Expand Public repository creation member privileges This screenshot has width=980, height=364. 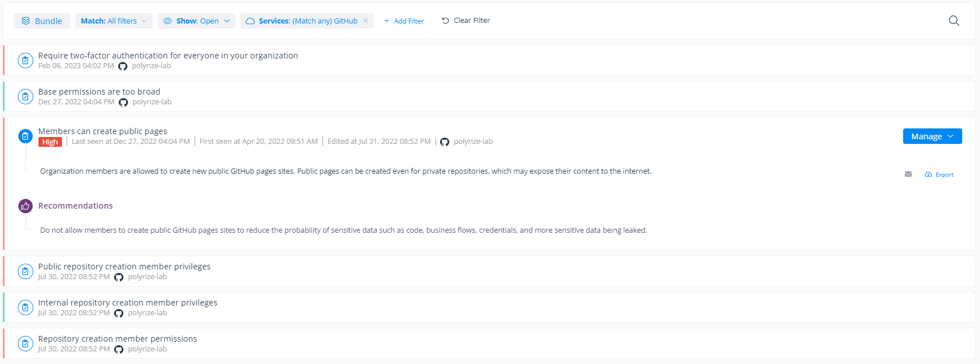coord(489,271)
